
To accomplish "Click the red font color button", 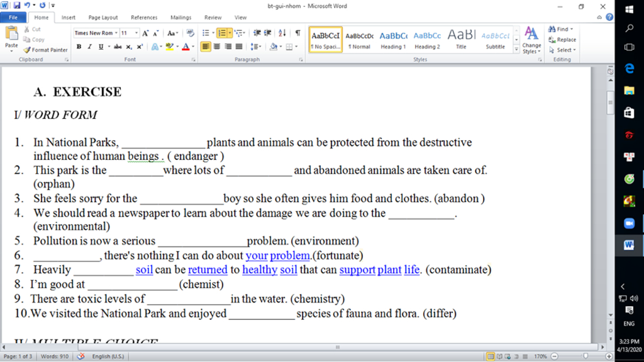I will 186,47.
